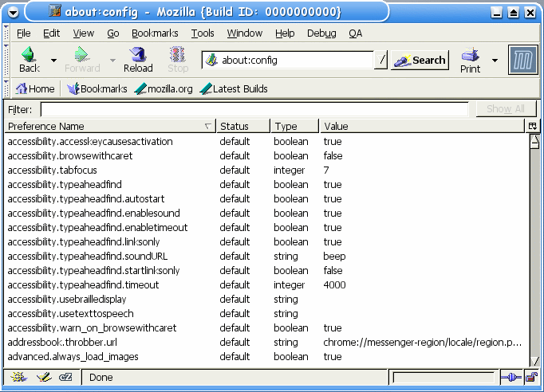The width and height of the screenshot is (544, 392).
Task: Sort by Status column header
Action: [x=242, y=126]
